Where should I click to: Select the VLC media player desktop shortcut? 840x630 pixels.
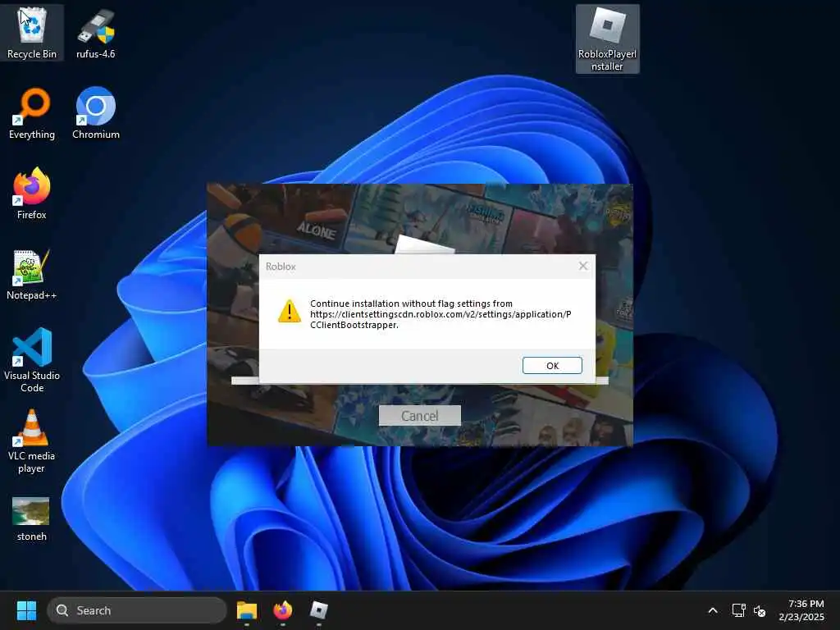(32, 441)
